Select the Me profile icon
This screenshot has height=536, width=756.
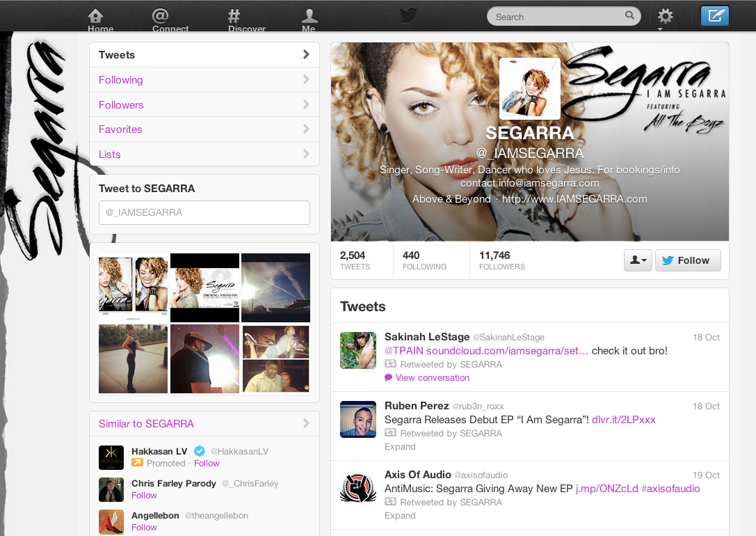[308, 16]
